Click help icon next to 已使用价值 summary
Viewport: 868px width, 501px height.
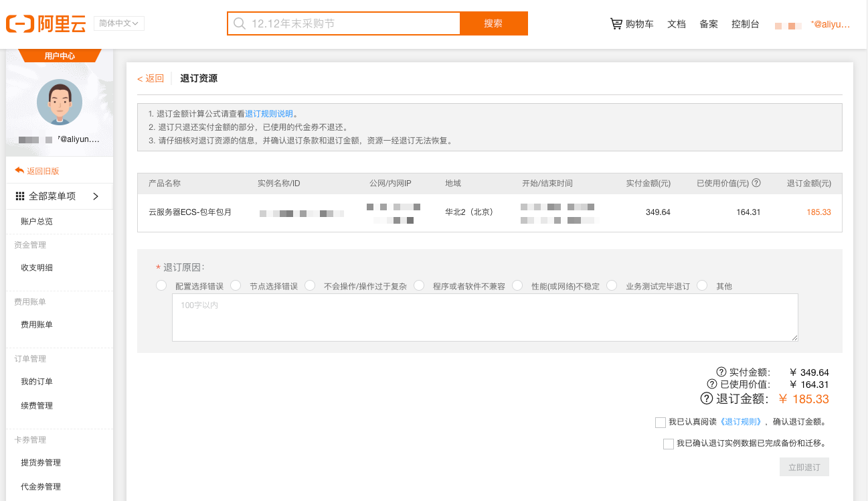coord(712,384)
